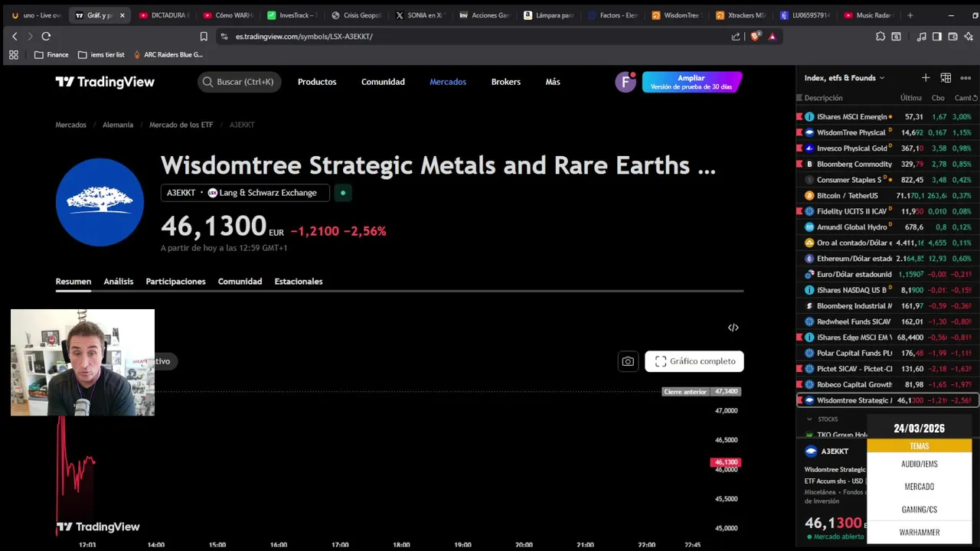Expand the Index, etfs & Founds watchlist dropdown

pyautogui.click(x=844, y=78)
